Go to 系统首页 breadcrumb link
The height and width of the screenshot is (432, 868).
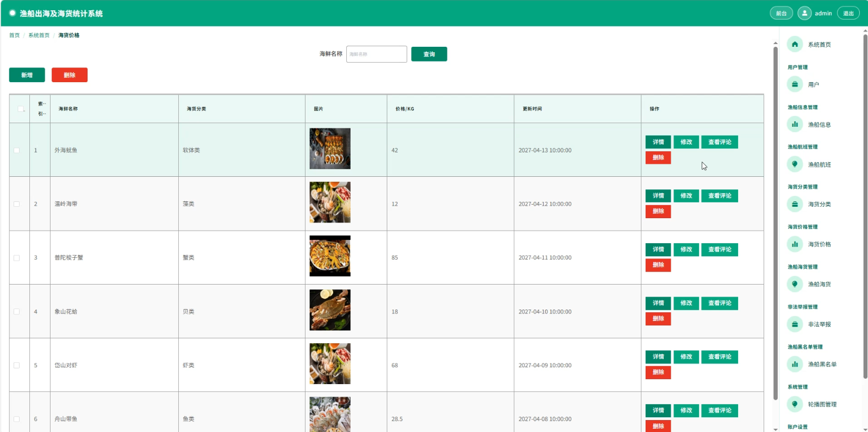pyautogui.click(x=39, y=35)
